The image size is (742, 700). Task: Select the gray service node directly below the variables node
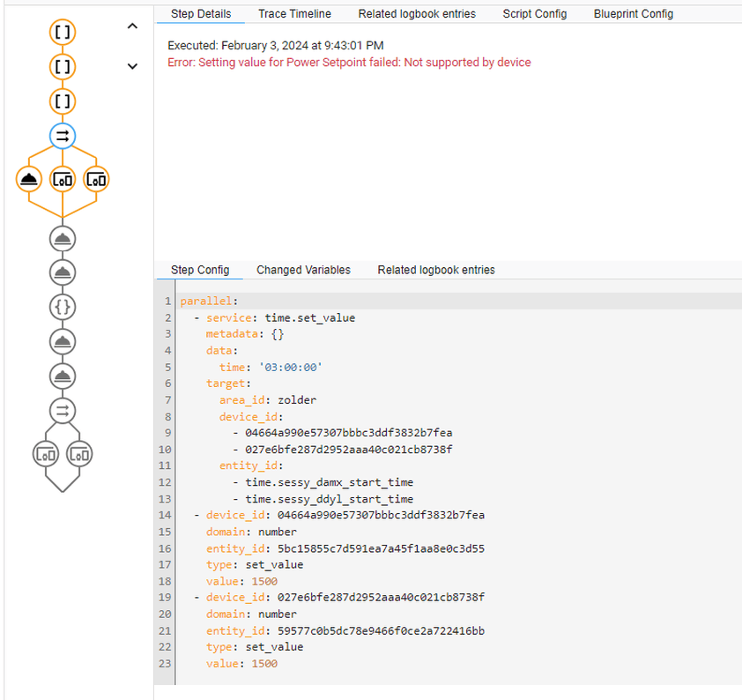[x=63, y=342]
